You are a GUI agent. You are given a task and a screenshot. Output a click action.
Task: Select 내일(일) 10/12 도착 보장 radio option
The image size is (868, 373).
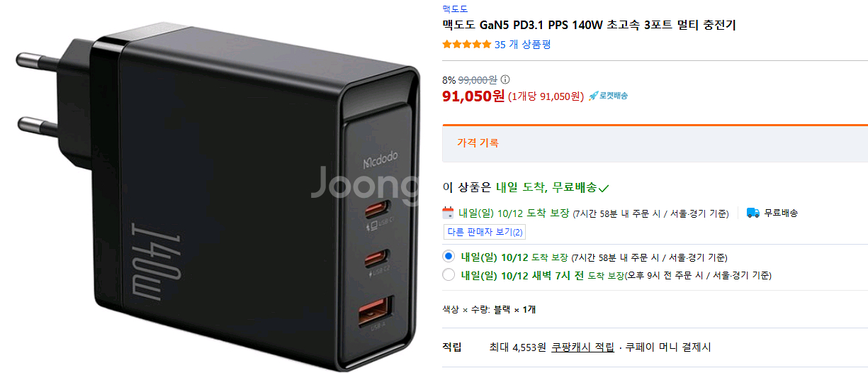pos(448,256)
